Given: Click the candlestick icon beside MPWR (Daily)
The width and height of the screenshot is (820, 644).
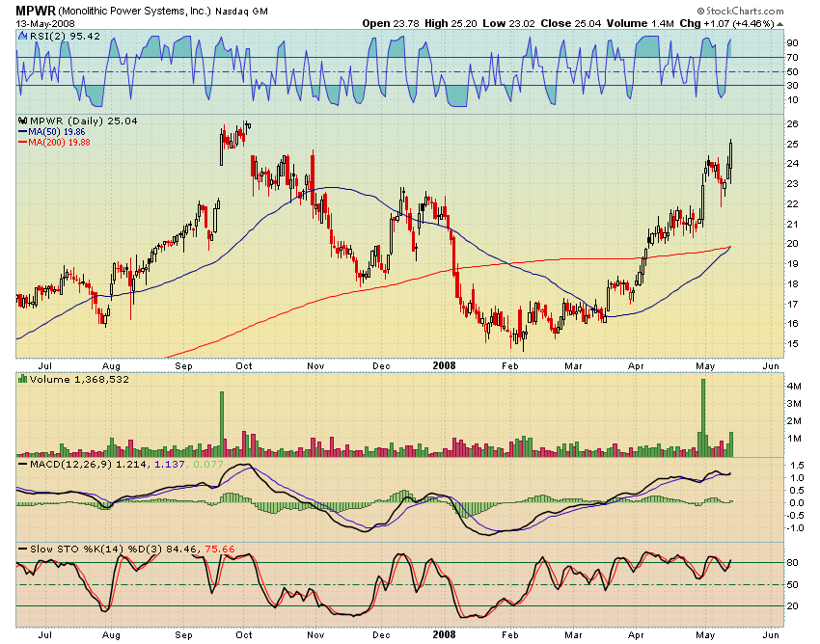Looking at the screenshot, I should click(x=22, y=121).
